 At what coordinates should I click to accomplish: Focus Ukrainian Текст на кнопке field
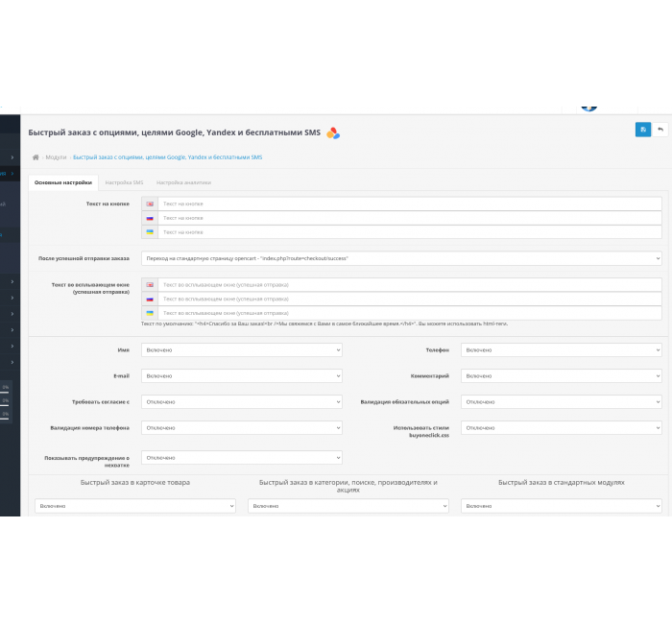(410, 232)
